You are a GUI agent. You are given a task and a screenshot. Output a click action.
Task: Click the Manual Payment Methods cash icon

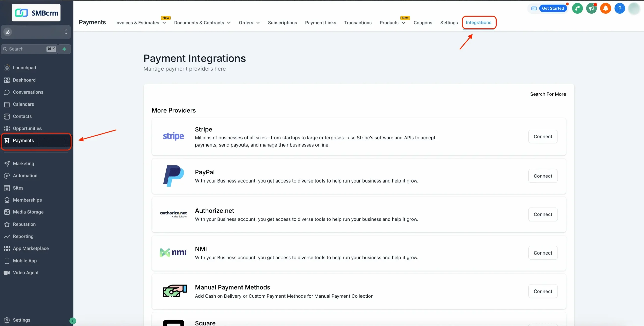(175, 291)
